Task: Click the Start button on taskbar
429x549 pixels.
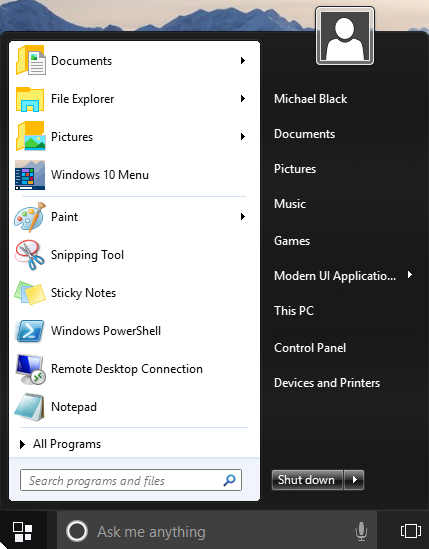Action: click(23, 531)
